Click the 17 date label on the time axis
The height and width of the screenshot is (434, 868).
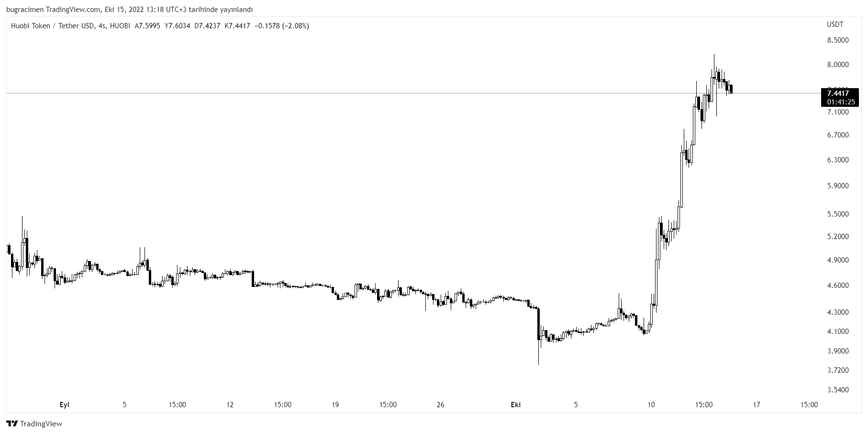(756, 405)
